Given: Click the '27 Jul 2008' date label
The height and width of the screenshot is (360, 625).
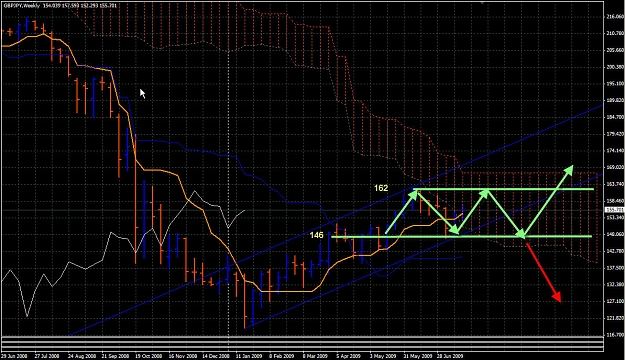Looking at the screenshot, I should (47, 356).
